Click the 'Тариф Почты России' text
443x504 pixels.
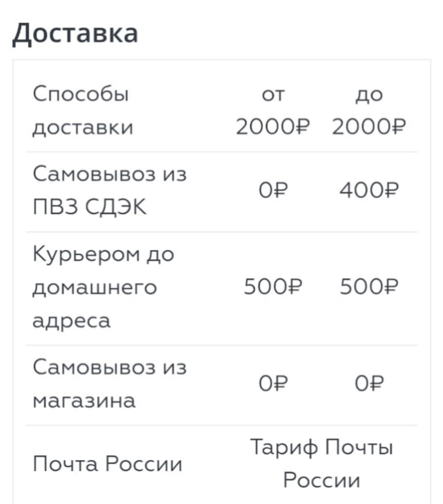click(322, 463)
